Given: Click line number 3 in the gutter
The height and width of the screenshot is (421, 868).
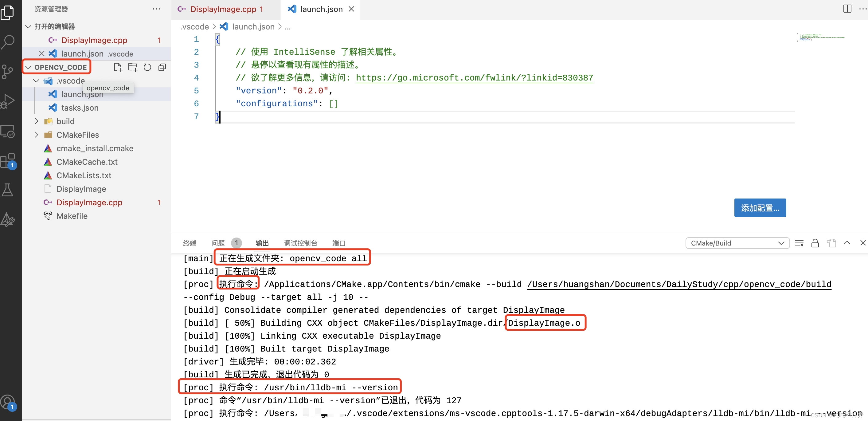Looking at the screenshot, I should click(x=196, y=65).
